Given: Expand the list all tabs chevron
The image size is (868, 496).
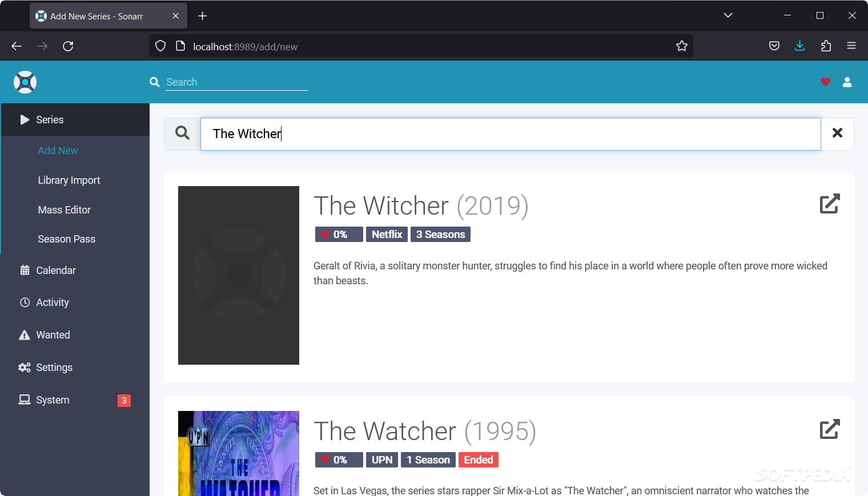Looking at the screenshot, I should (x=728, y=15).
